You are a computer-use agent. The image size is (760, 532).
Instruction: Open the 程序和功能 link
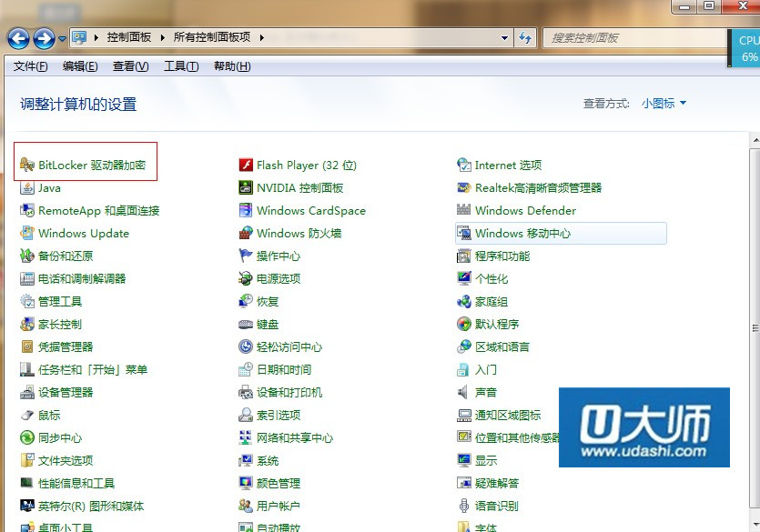(502, 256)
